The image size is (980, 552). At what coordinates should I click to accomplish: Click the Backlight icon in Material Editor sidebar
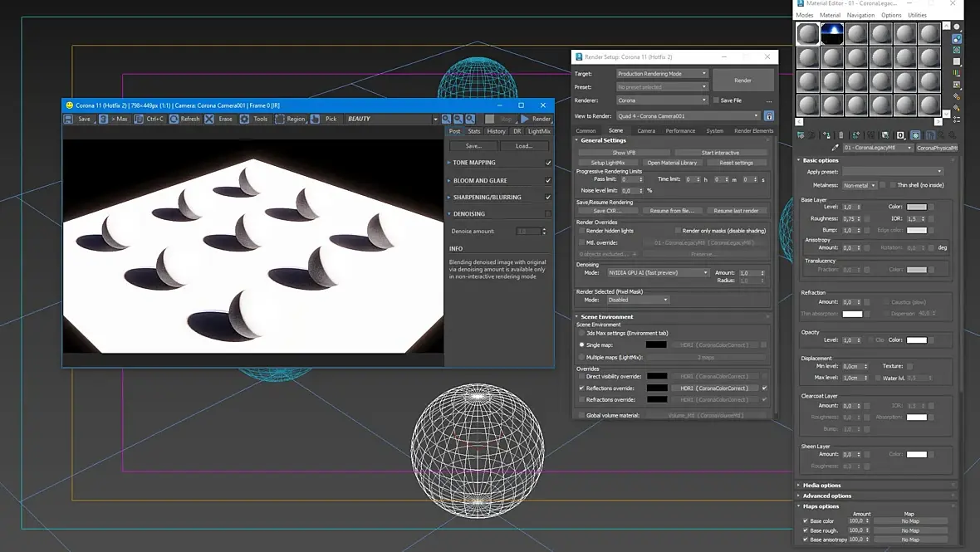click(957, 39)
